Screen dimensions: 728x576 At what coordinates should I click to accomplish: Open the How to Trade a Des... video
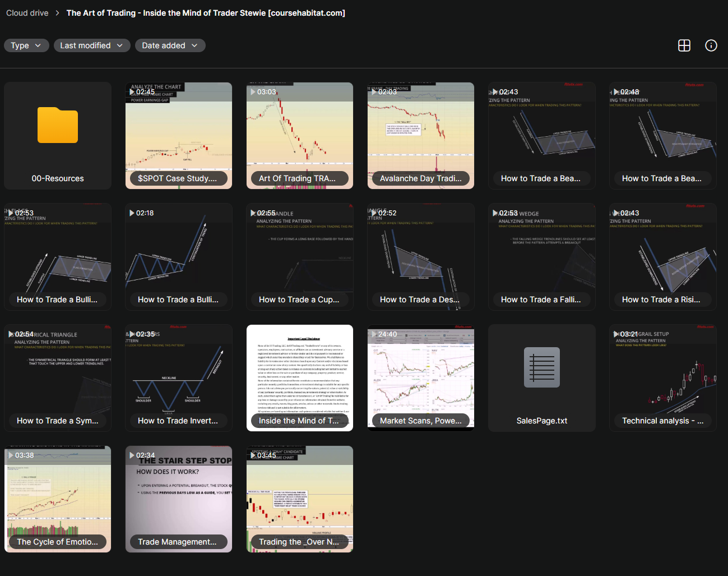point(421,257)
